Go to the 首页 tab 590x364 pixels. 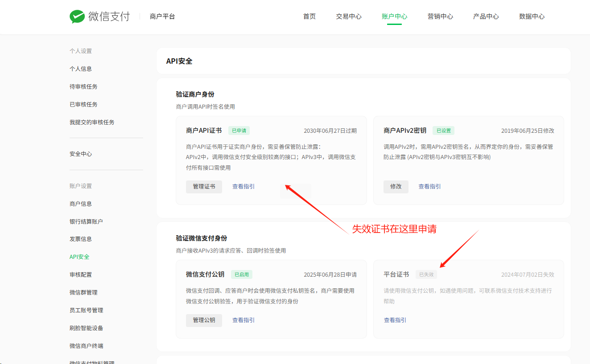point(309,16)
